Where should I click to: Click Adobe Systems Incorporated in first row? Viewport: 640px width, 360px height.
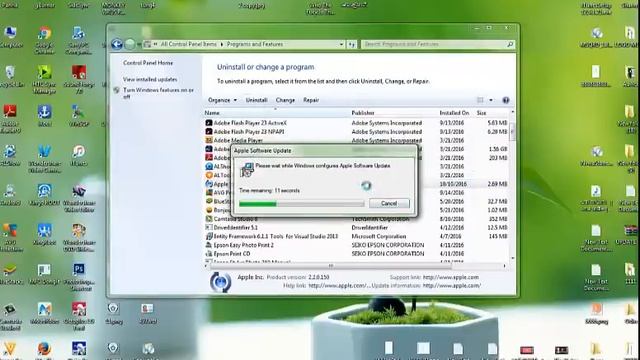387,123
